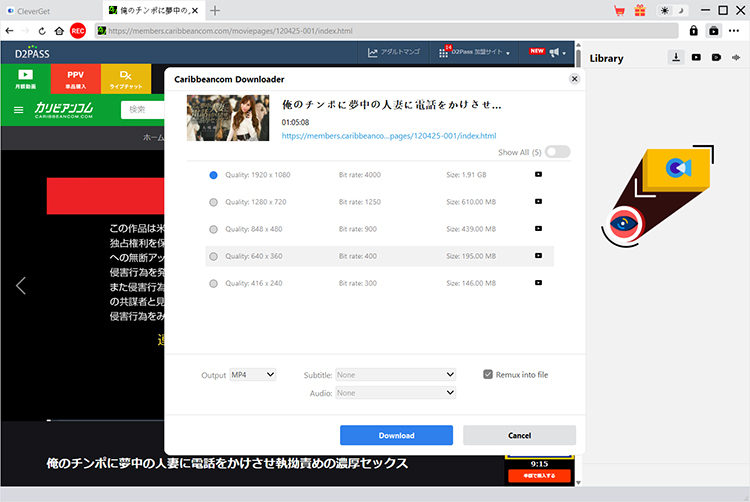This screenshot has height=502, width=750.
Task: Click the video player progress bar
Action: tap(106, 421)
